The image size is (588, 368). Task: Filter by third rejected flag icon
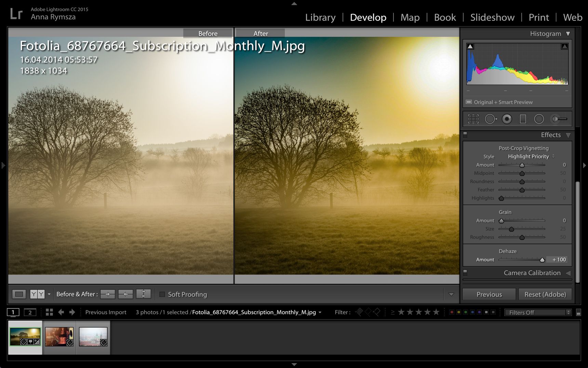(376, 312)
